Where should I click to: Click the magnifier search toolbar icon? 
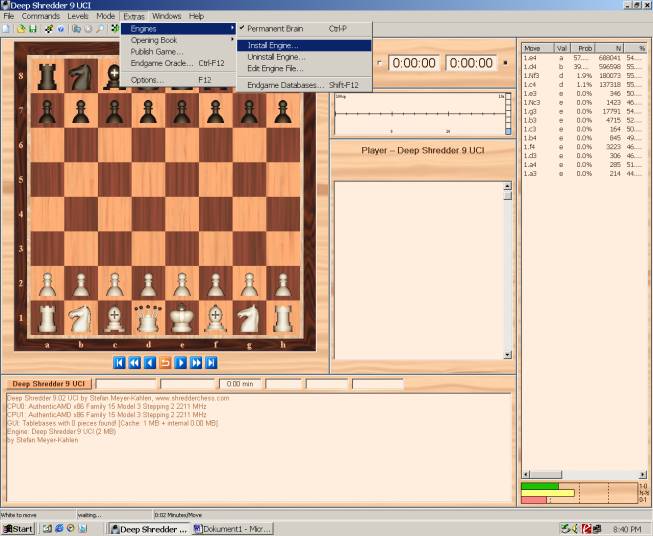pyautogui.click(x=100, y=28)
